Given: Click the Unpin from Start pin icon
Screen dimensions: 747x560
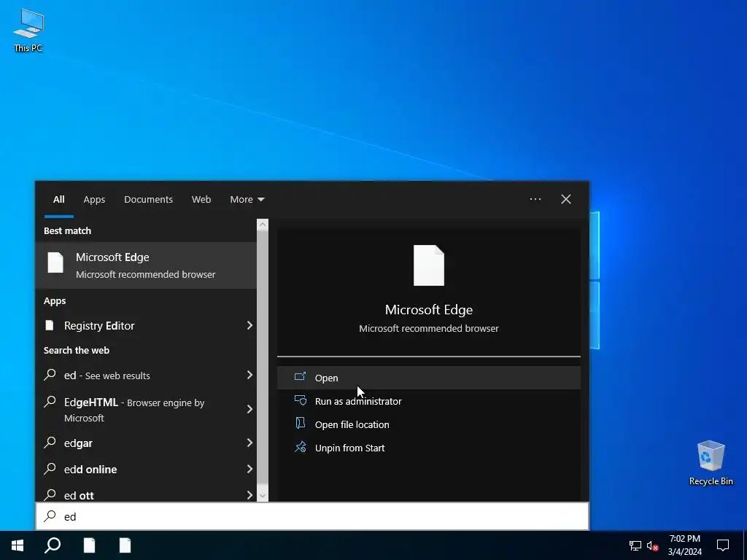Looking at the screenshot, I should tap(300, 447).
